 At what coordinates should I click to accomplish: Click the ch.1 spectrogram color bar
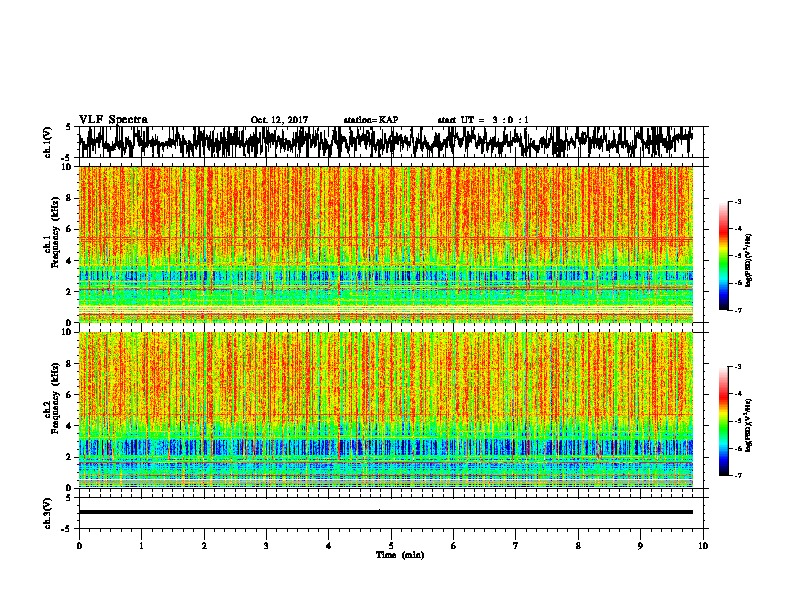click(x=724, y=256)
